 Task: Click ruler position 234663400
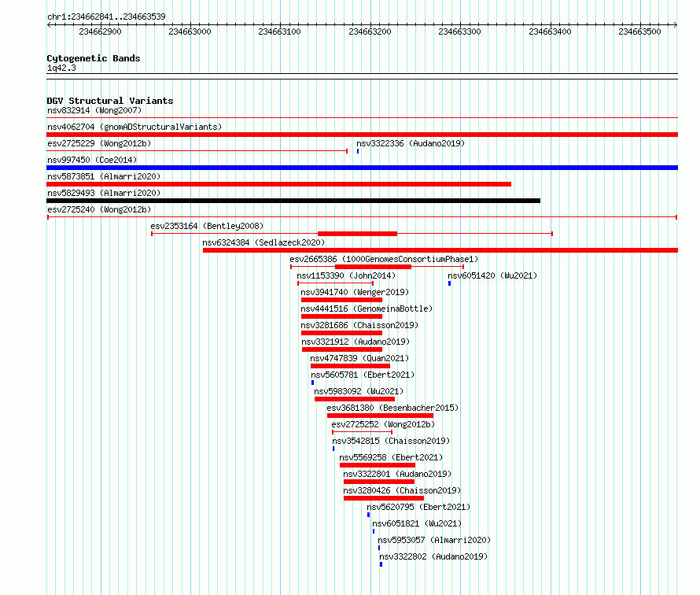[550, 31]
